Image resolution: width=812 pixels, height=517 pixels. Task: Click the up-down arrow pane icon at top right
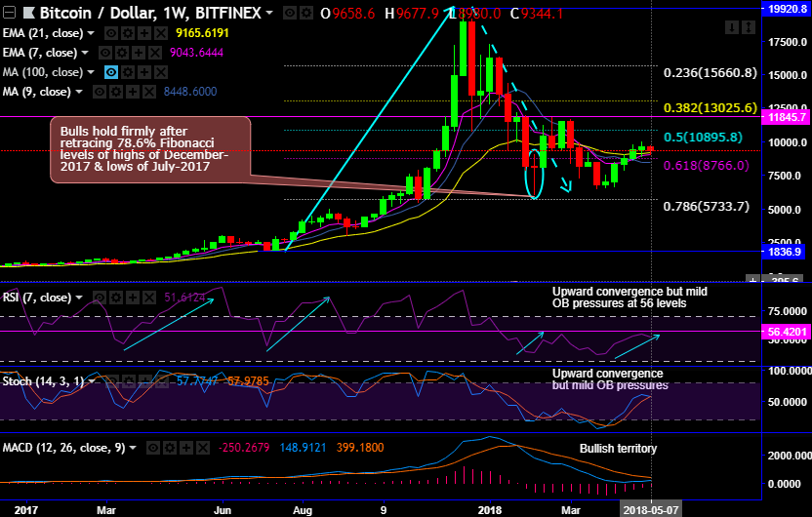point(749,27)
